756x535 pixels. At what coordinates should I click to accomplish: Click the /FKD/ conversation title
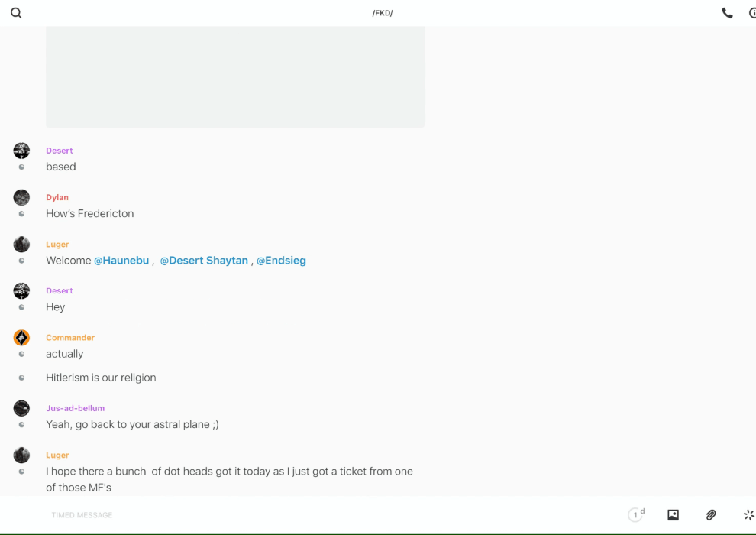(383, 13)
